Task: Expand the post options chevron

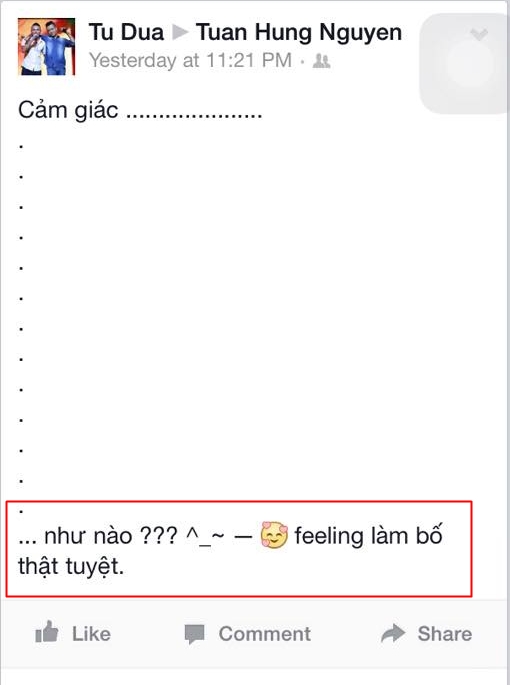Action: point(479,34)
